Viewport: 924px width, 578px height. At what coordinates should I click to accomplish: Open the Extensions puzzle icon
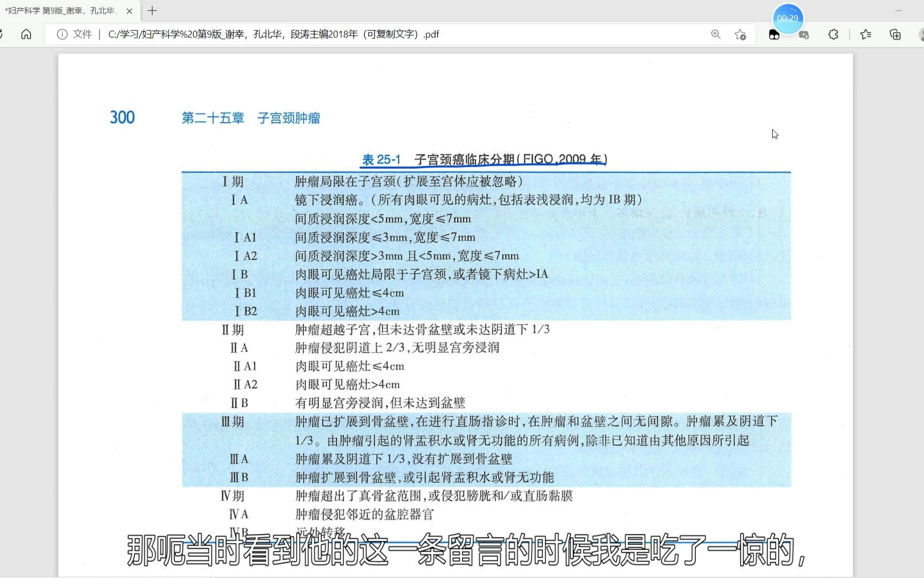point(833,34)
